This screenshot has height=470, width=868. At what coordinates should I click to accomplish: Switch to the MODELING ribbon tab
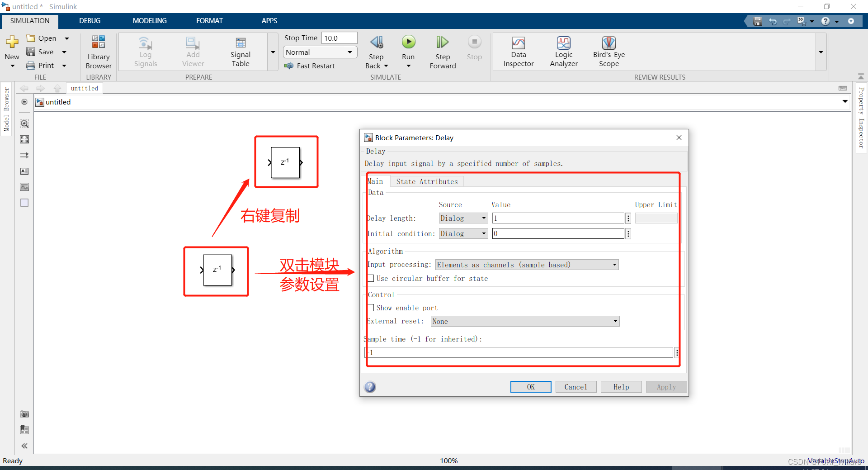click(150, 21)
